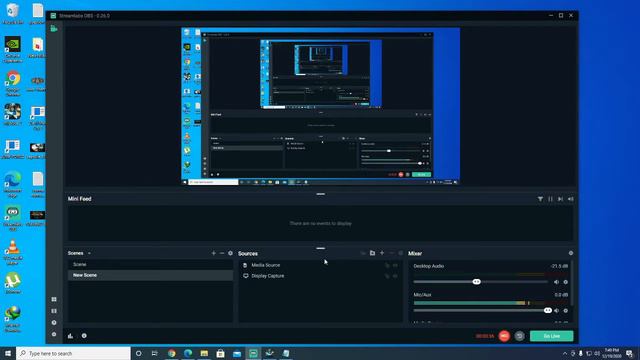The width and height of the screenshot is (640, 360).
Task: Toggle lock on Media Source
Action: pyautogui.click(x=387, y=265)
